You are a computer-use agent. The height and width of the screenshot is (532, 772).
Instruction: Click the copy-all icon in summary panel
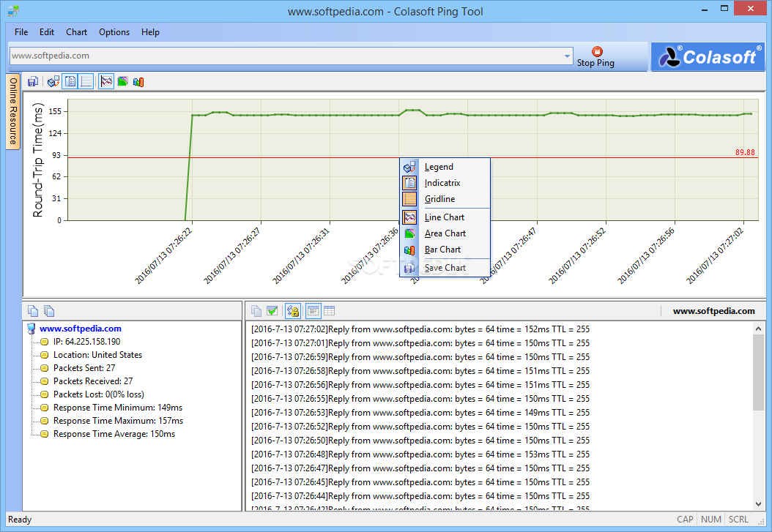click(x=49, y=311)
